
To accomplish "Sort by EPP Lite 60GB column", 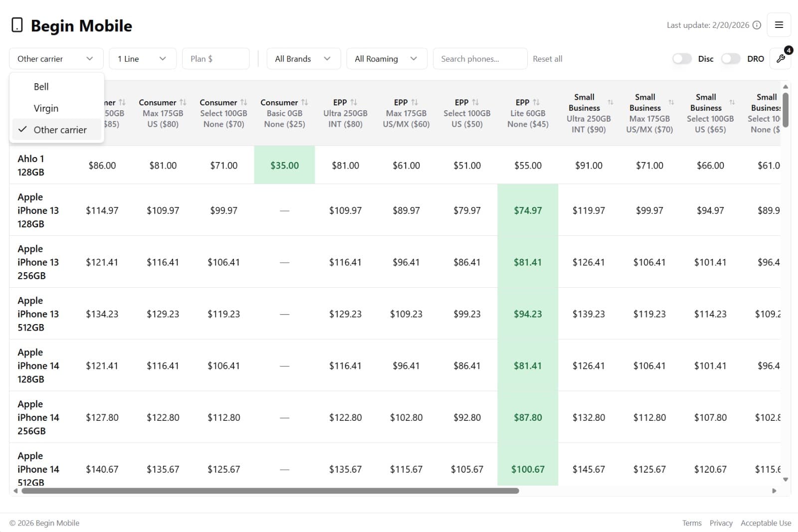I will (536, 102).
